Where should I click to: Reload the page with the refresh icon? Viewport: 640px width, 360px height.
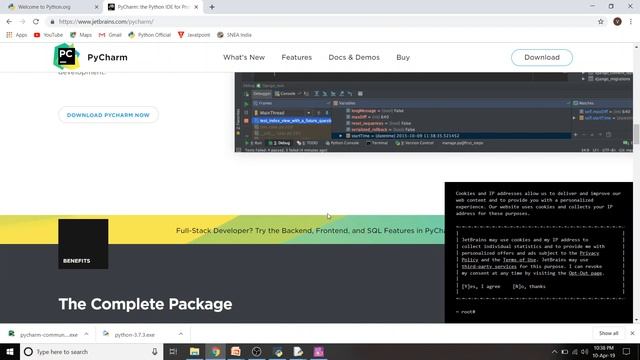tap(36, 22)
